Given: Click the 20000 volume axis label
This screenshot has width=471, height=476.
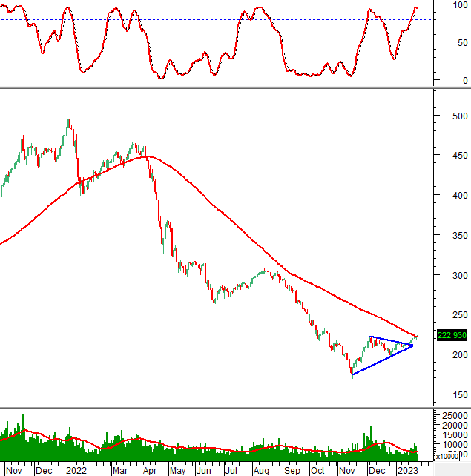Looking at the screenshot, I should click(x=455, y=425).
